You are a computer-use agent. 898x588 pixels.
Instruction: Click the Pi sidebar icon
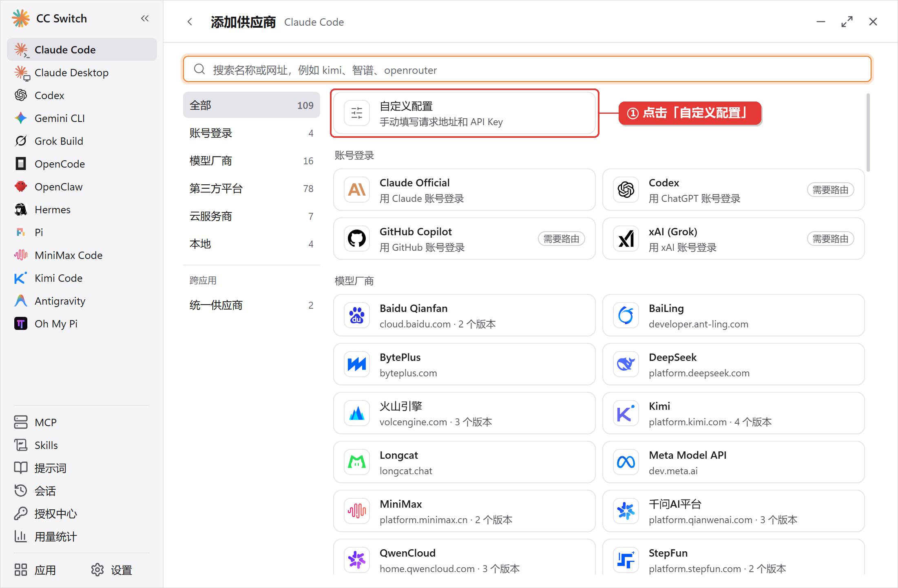tap(21, 232)
